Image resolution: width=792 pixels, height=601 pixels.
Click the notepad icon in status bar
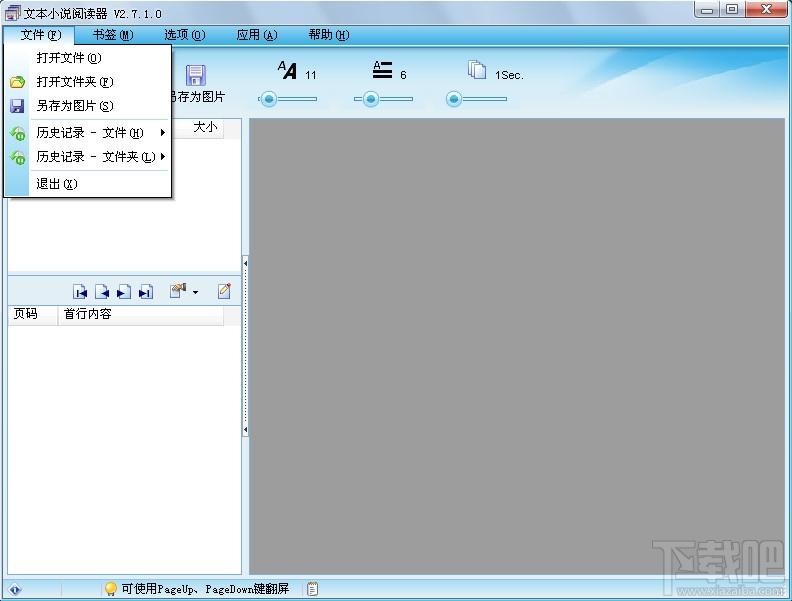point(313,589)
